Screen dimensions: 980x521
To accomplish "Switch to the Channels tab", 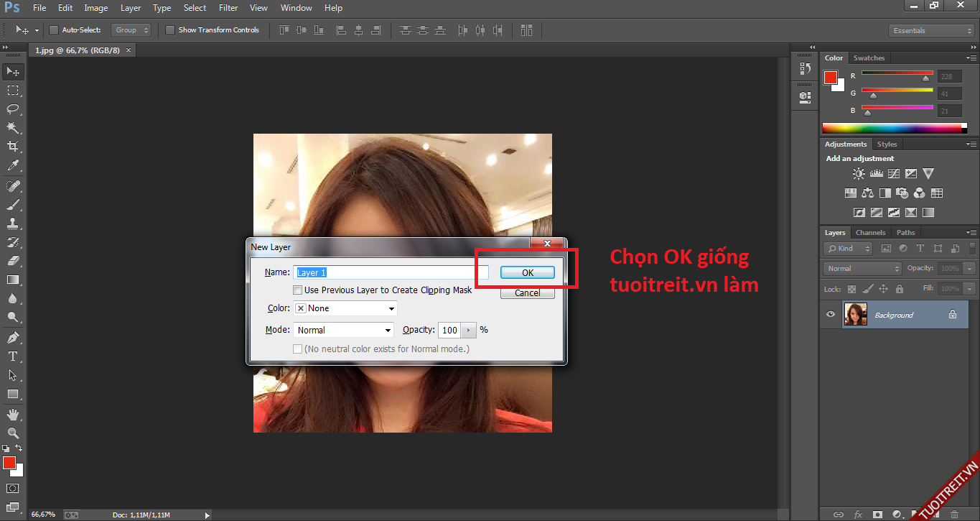I will 870,233.
